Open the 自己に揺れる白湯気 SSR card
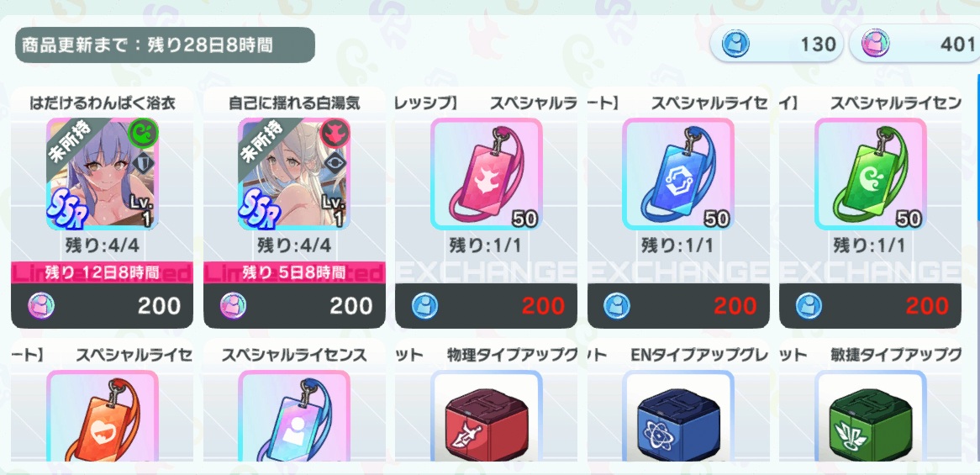Screen dimensions: 980x475 click(294, 174)
